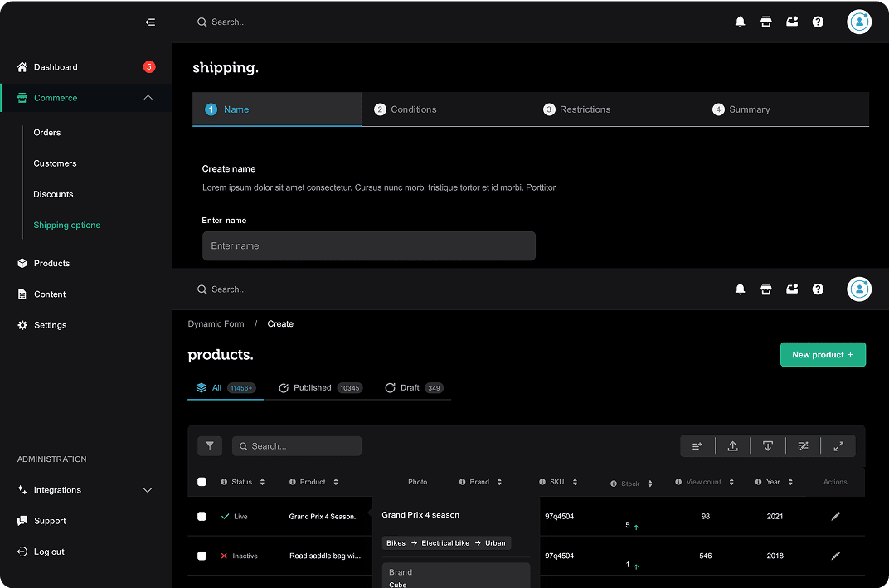Expand the Integrations menu chevron

coord(148,490)
